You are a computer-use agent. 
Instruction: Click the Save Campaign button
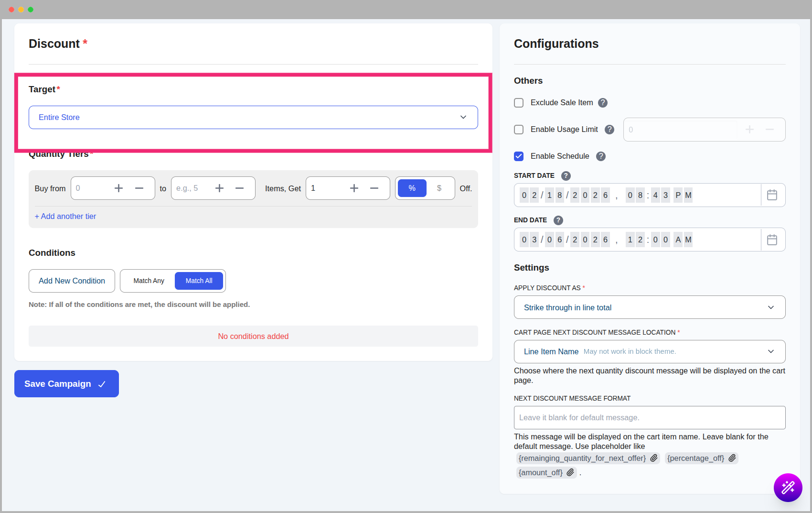tap(66, 384)
